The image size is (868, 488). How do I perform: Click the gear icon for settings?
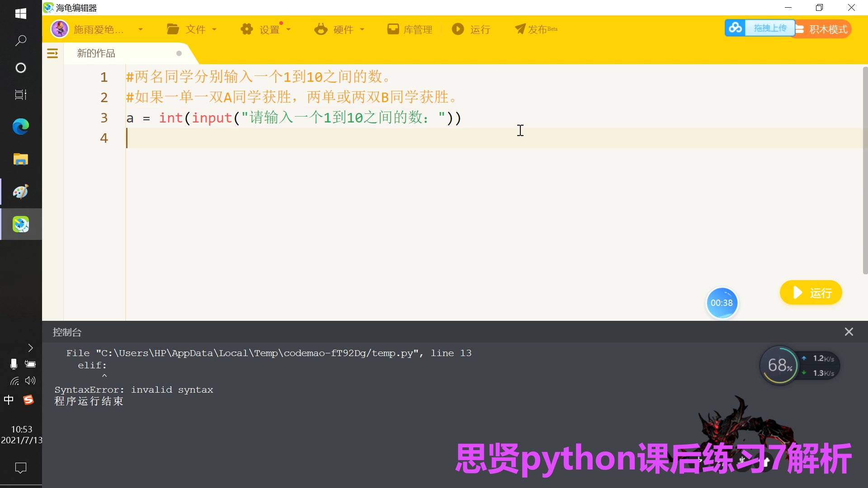coord(247,29)
